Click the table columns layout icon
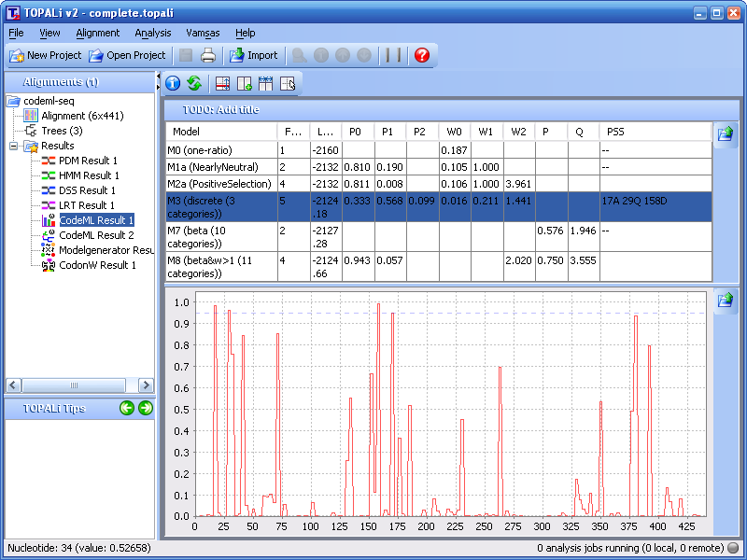Screen dimensions: 747x560 266,84
